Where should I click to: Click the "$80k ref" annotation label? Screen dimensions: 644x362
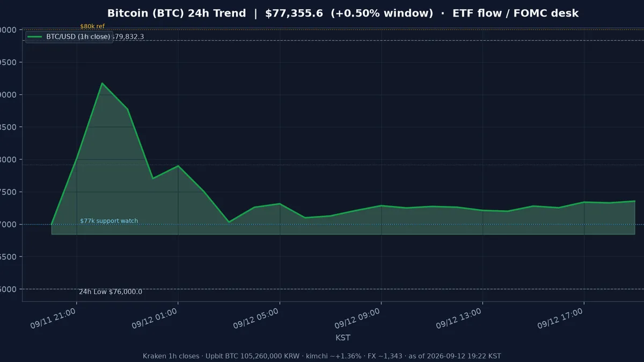(92, 26)
